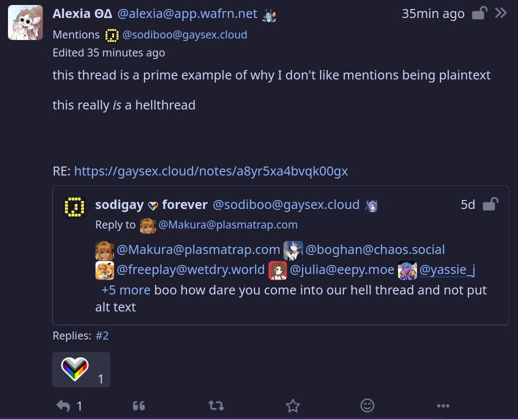The height and width of the screenshot is (420, 518).
Task: Click sodigay's yellow smiley avatar
Action: [74, 206]
